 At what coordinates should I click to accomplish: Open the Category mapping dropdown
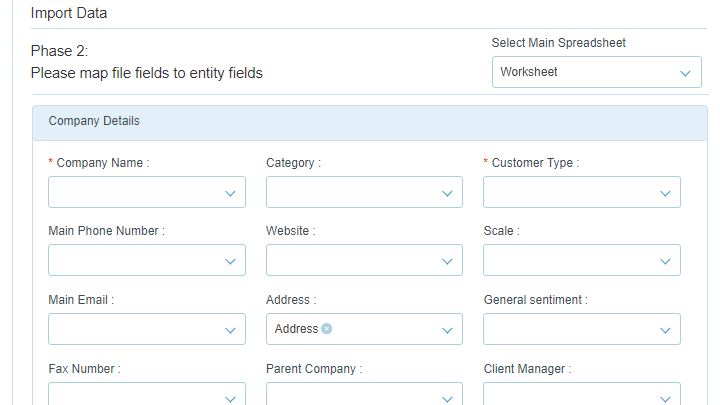[x=364, y=192]
